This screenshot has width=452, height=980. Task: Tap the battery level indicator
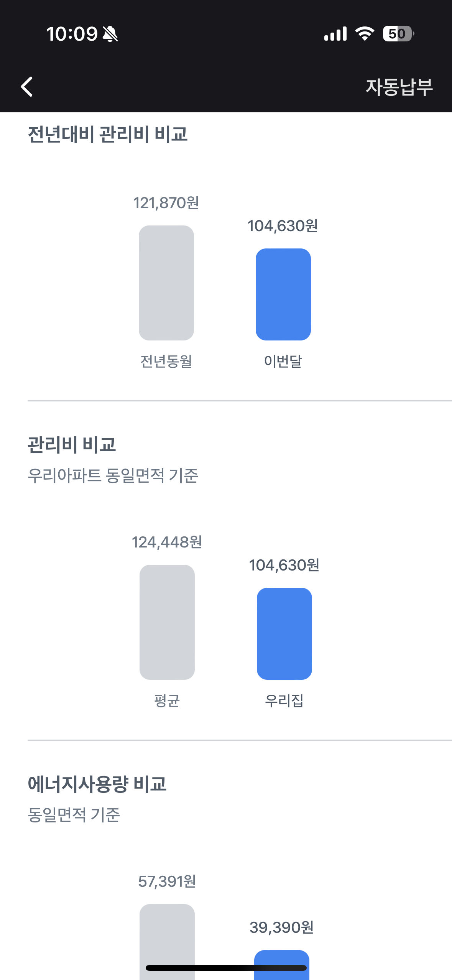tap(398, 34)
